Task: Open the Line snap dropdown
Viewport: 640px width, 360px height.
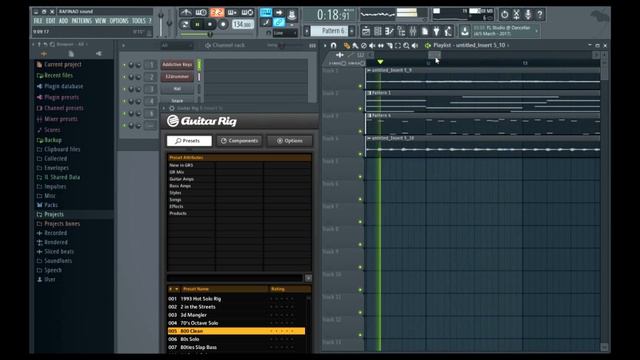Action: tap(285, 33)
